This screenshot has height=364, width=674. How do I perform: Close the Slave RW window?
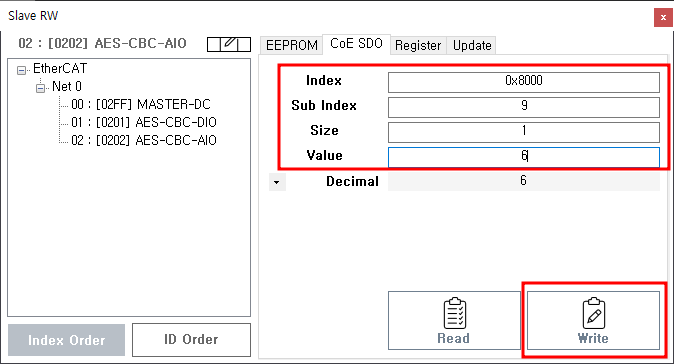coord(663,18)
